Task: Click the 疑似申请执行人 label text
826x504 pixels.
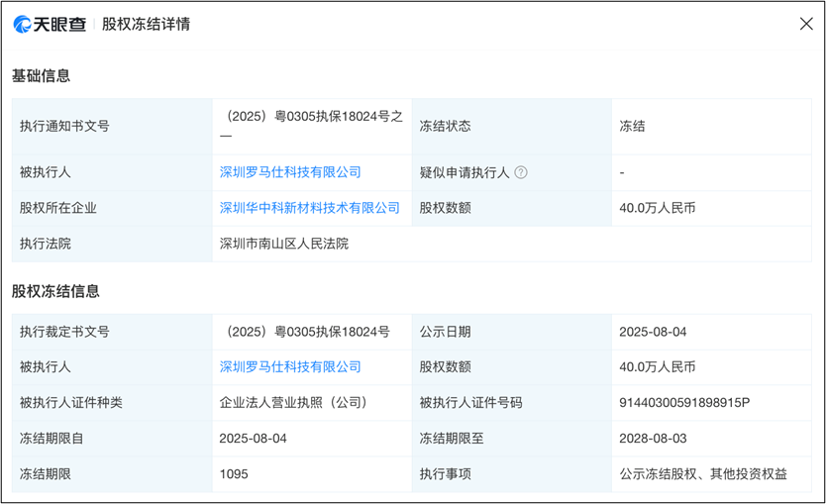Action: [465, 172]
